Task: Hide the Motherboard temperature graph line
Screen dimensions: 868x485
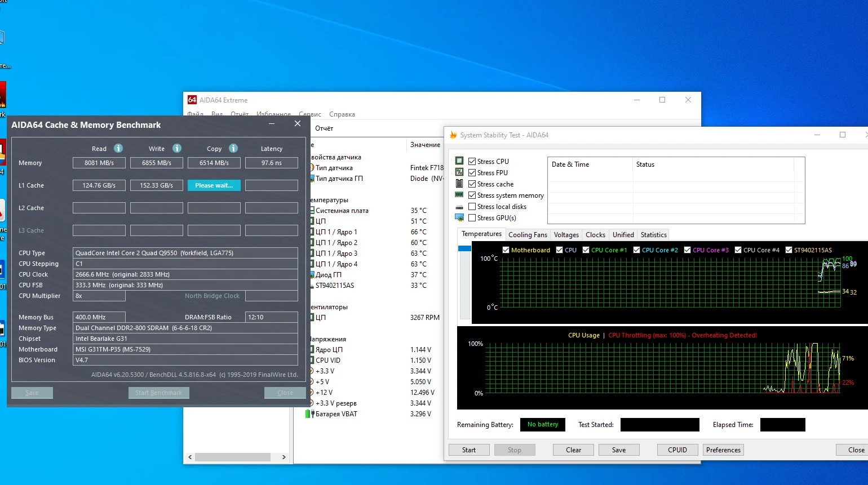Action: click(x=506, y=250)
